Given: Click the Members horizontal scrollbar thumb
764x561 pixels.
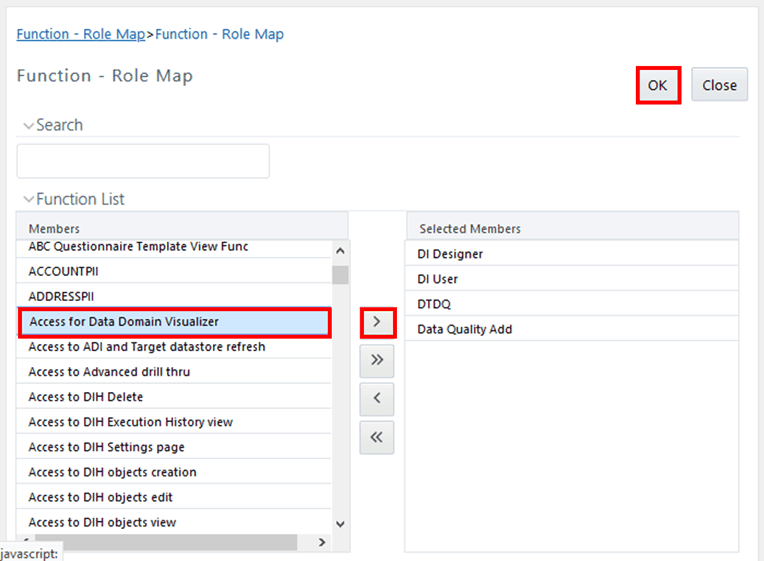Looking at the screenshot, I should 166,542.
